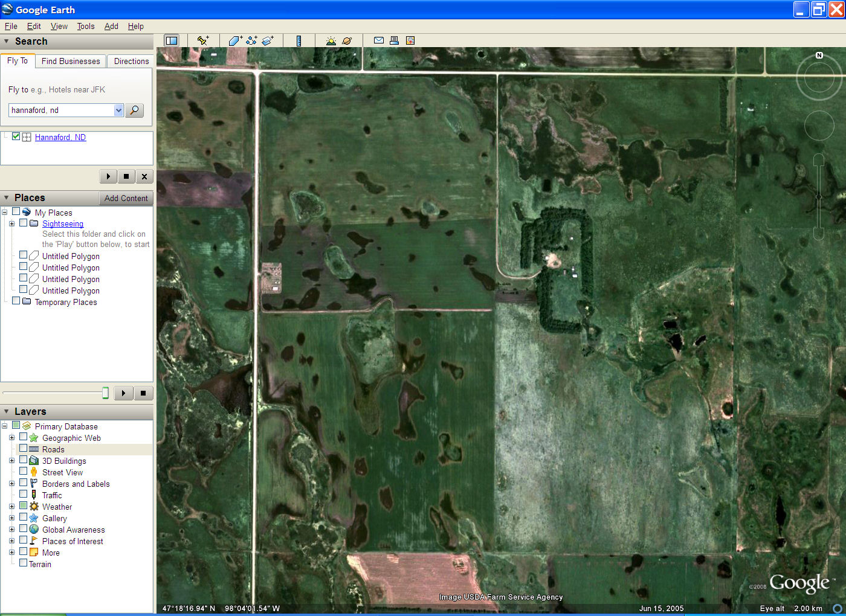Click the tour speed slider handle in Places
Screen dimensions: 846x616
click(105, 393)
